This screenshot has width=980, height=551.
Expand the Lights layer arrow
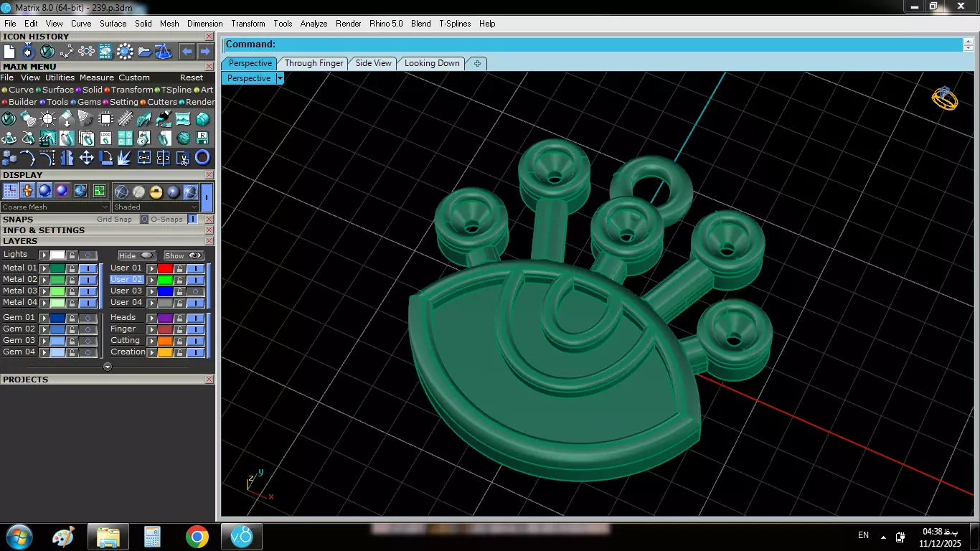tap(44, 255)
